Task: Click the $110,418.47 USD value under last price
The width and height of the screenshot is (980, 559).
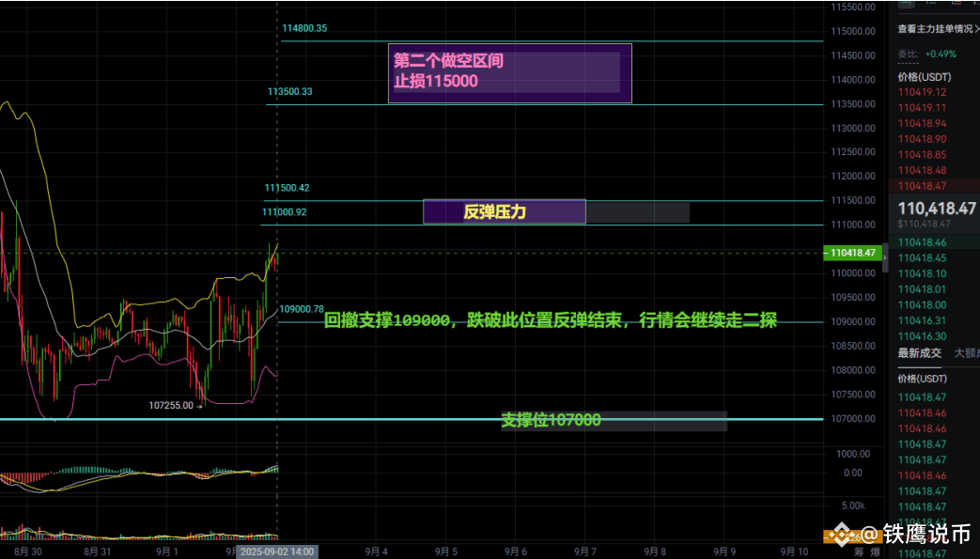Action: coord(924,224)
